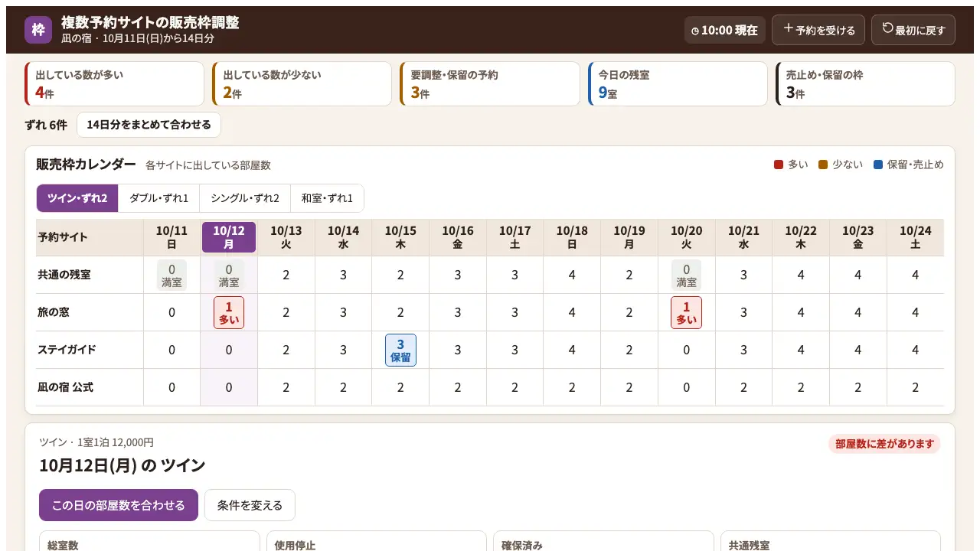Click 旅の窓 10/12 cell marked 多い
Viewport: 980px width, 551px height.
tap(229, 312)
